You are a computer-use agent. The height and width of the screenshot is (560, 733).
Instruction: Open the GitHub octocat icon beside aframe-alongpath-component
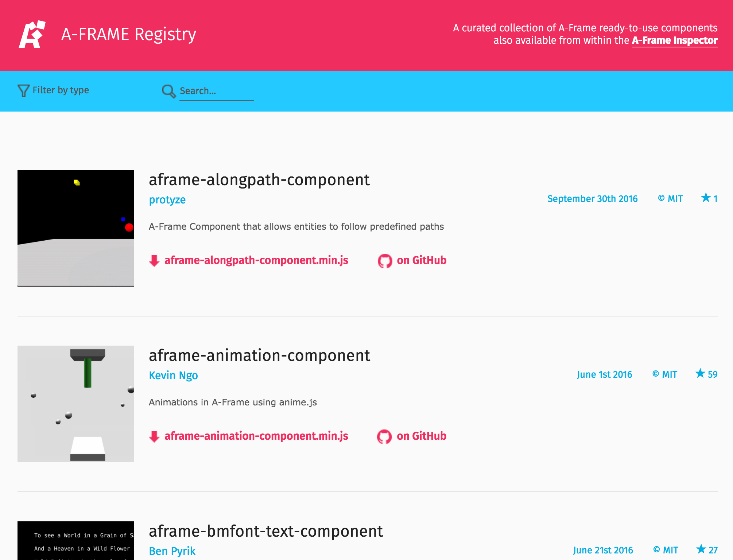(385, 260)
